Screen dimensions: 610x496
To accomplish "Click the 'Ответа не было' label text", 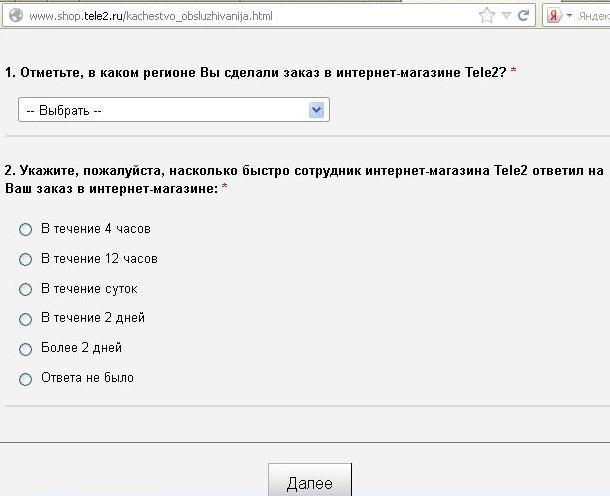I will pyautogui.click(x=87, y=378).
